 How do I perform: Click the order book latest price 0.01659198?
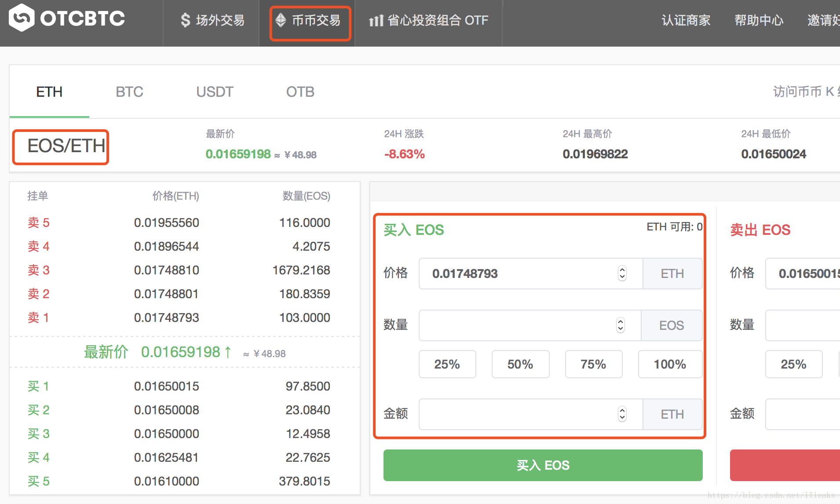pos(181,352)
